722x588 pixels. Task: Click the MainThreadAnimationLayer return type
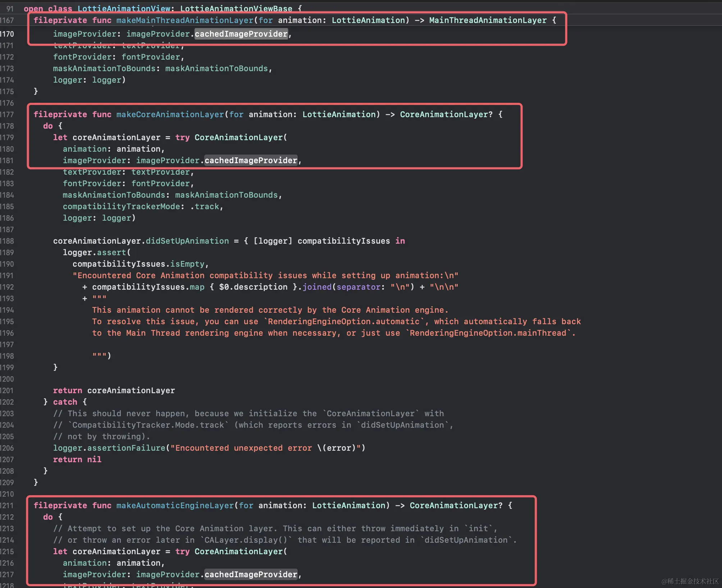488,20
